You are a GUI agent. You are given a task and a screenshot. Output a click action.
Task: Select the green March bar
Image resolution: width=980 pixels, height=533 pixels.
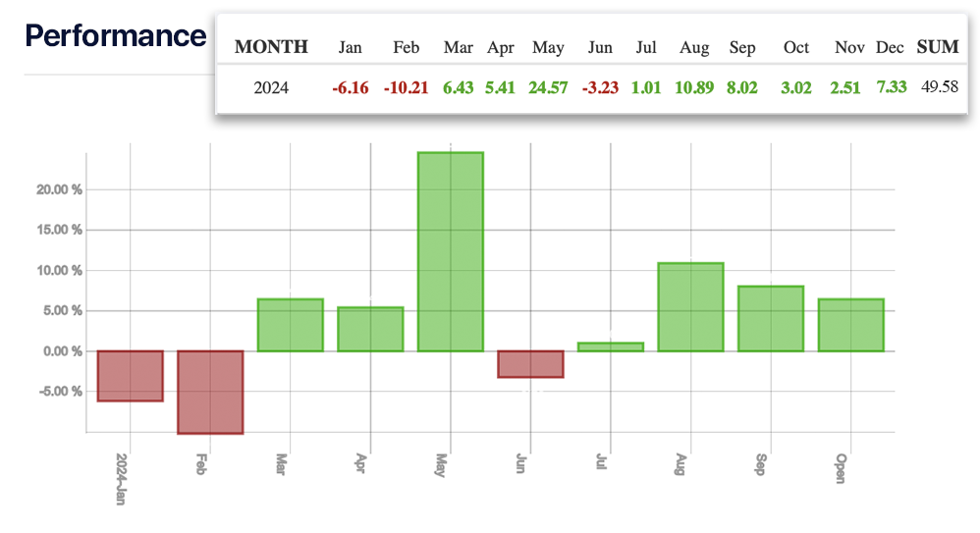[x=290, y=325]
